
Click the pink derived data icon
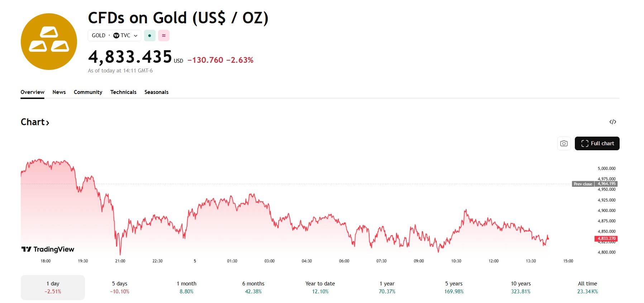pyautogui.click(x=164, y=35)
